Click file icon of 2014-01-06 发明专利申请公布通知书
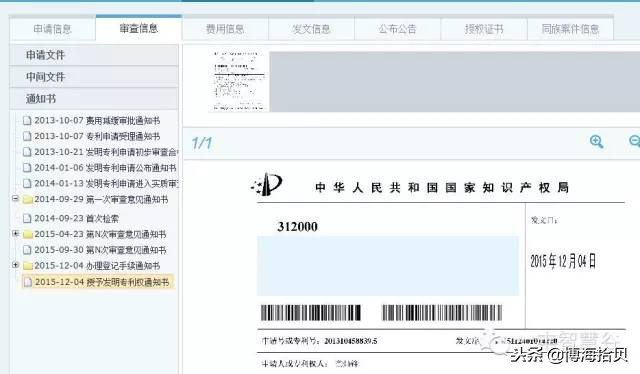 pos(27,168)
